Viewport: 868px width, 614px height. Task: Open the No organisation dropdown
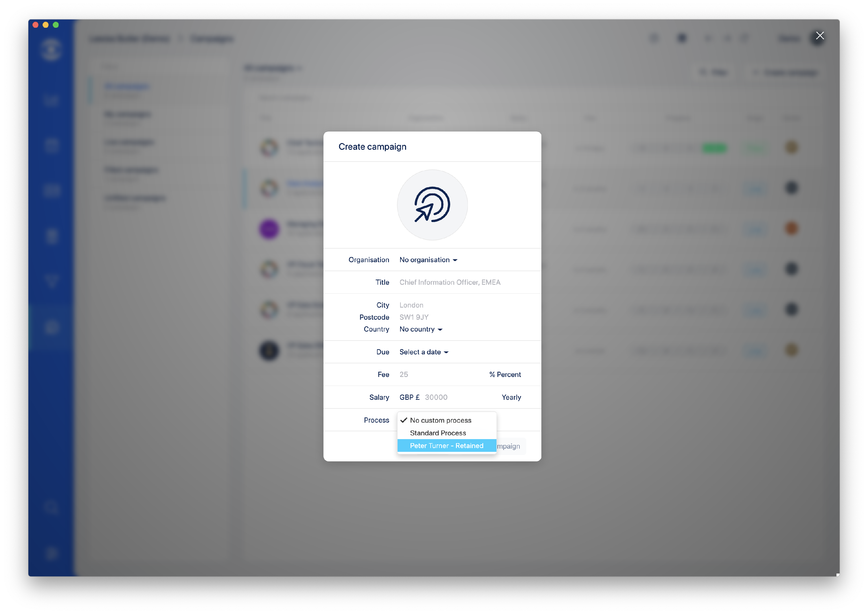(x=428, y=260)
